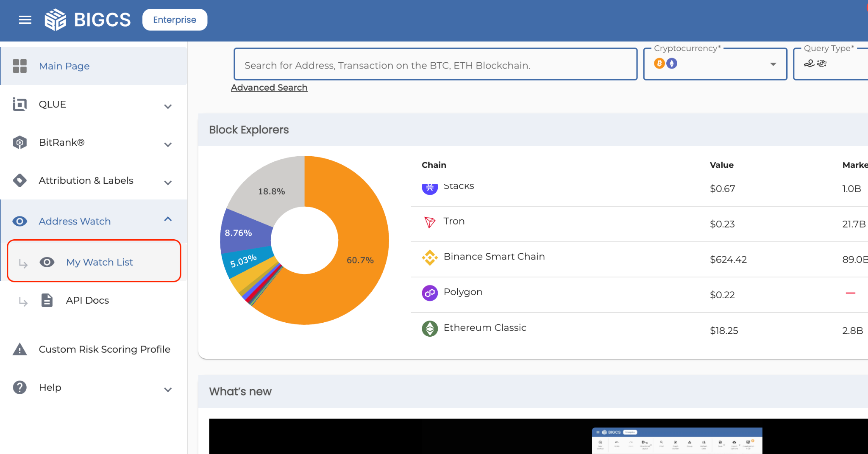Click the Binance Smart Chain logo
The height and width of the screenshot is (454, 868).
pyautogui.click(x=430, y=257)
